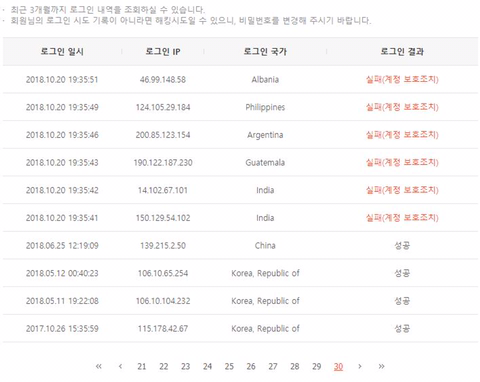Open page 28 of login history
The width and height of the screenshot is (480, 382).
295,366
